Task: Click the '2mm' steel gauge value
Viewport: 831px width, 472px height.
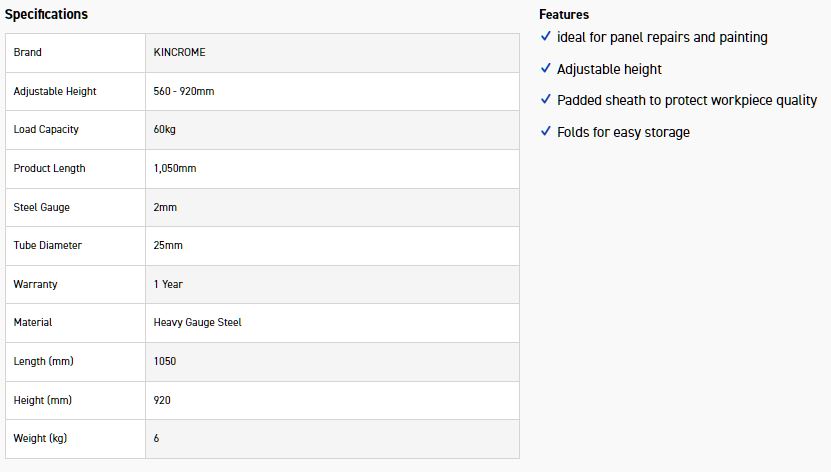Action: [165, 207]
